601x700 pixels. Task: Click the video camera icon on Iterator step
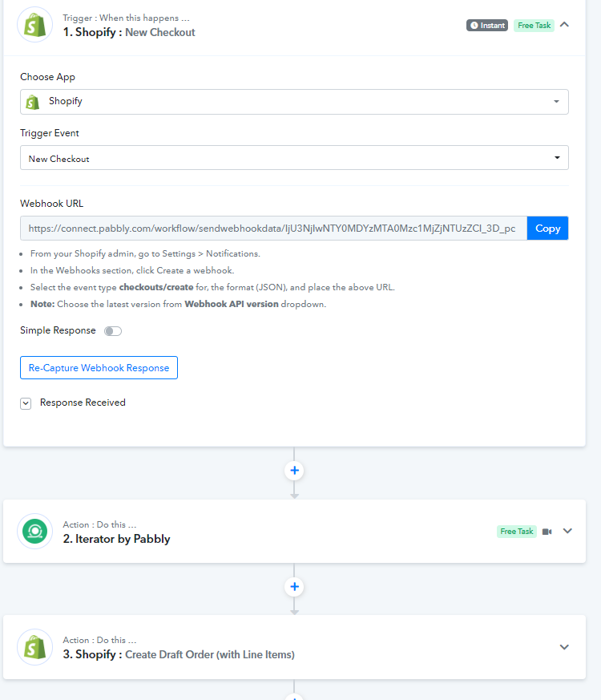pyautogui.click(x=547, y=532)
